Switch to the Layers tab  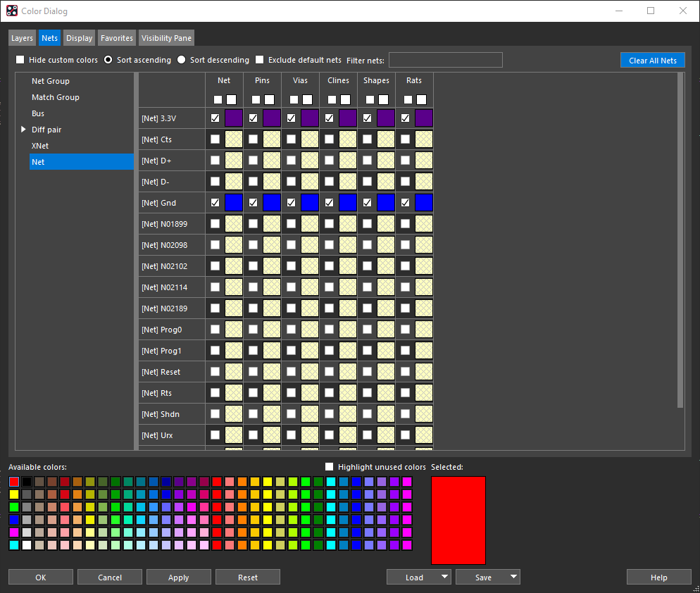[x=22, y=38]
